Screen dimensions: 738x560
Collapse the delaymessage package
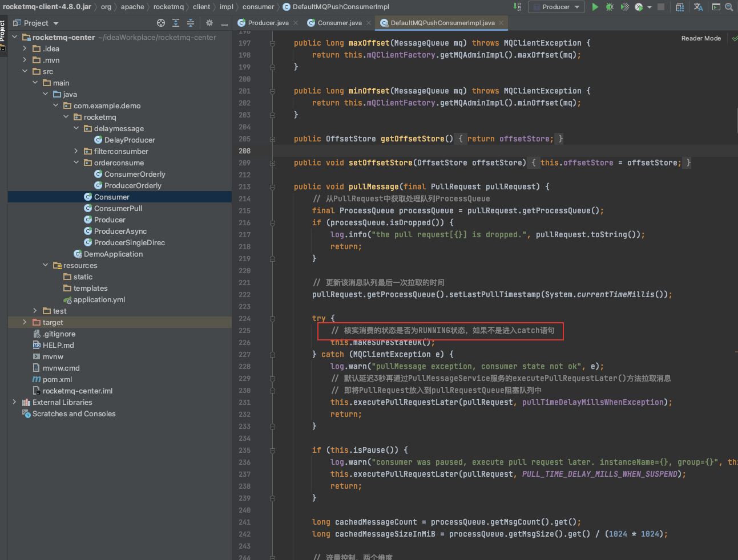point(76,128)
